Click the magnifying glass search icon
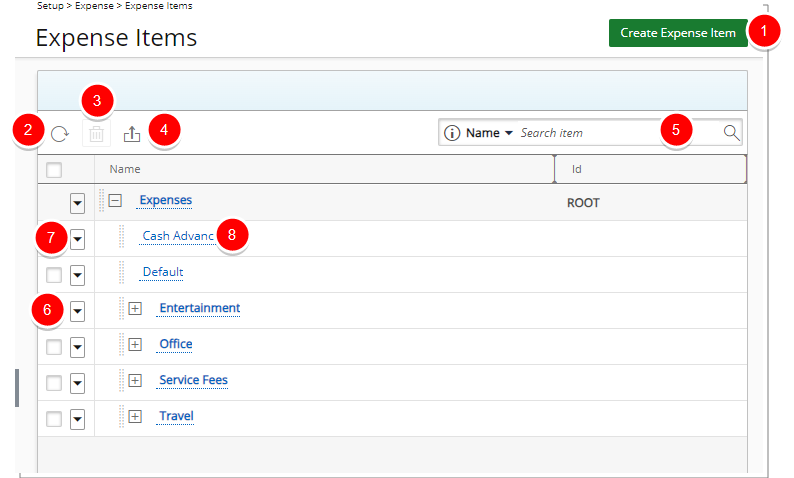Image resolution: width=794 pixels, height=478 pixels. pos(731,133)
